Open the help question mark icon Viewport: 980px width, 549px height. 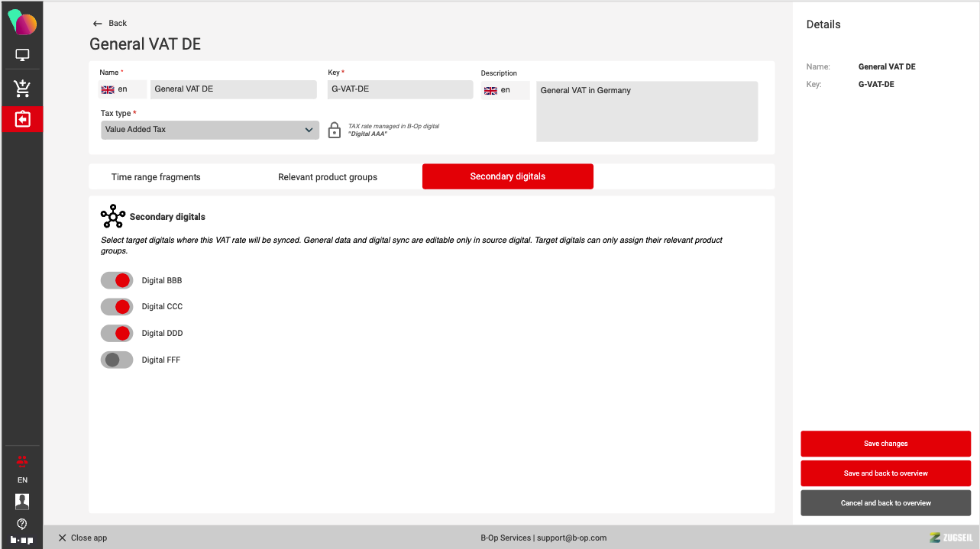point(22,524)
